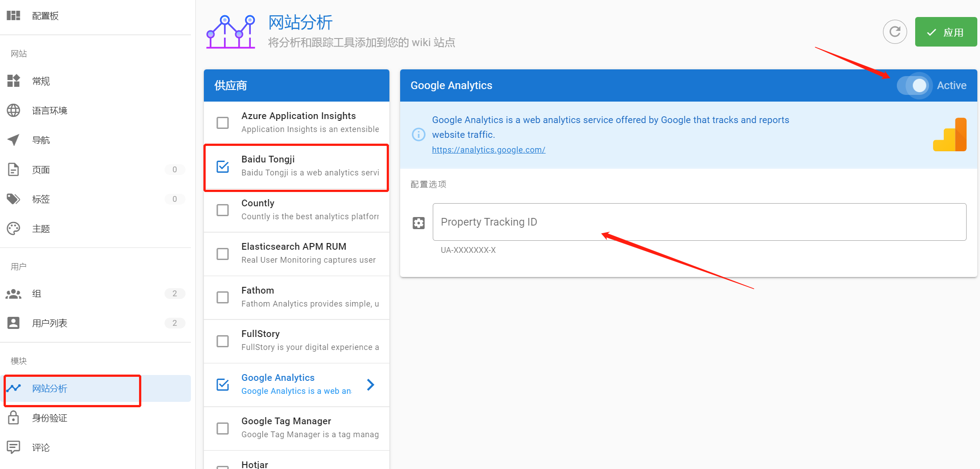Select the Google Tag Manager provider name
Screen dimensions: 980x469
point(286,421)
